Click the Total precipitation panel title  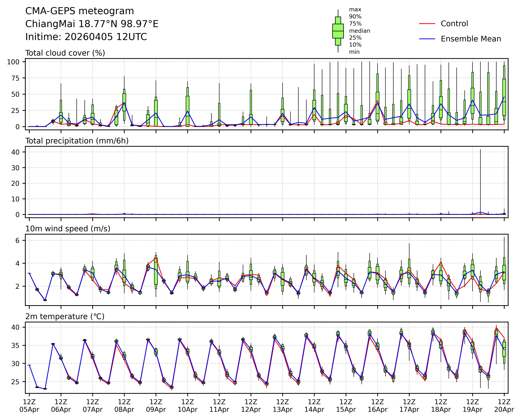(77, 141)
